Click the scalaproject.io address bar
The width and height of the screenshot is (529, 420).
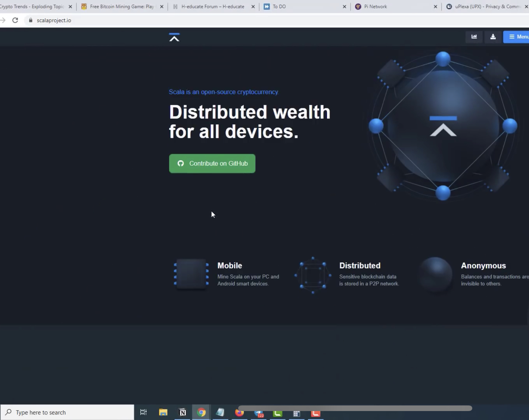coord(276,20)
